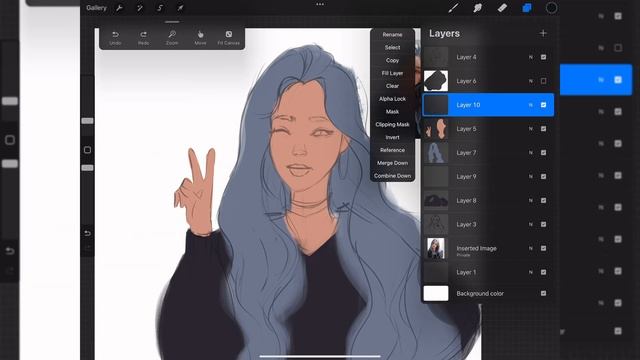Tap Fit Canvas in quick toolbar
The width and height of the screenshot is (640, 360).
tap(229, 38)
